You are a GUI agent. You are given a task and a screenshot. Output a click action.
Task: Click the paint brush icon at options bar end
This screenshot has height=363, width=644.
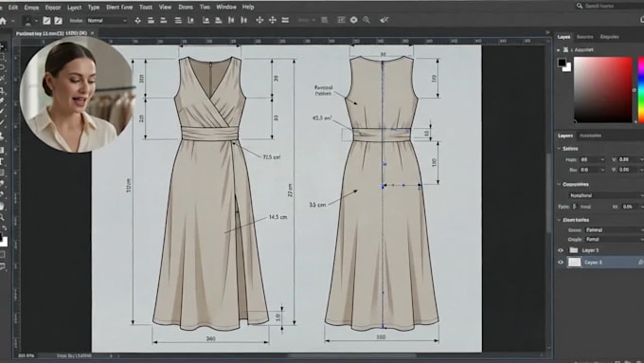(x=384, y=20)
